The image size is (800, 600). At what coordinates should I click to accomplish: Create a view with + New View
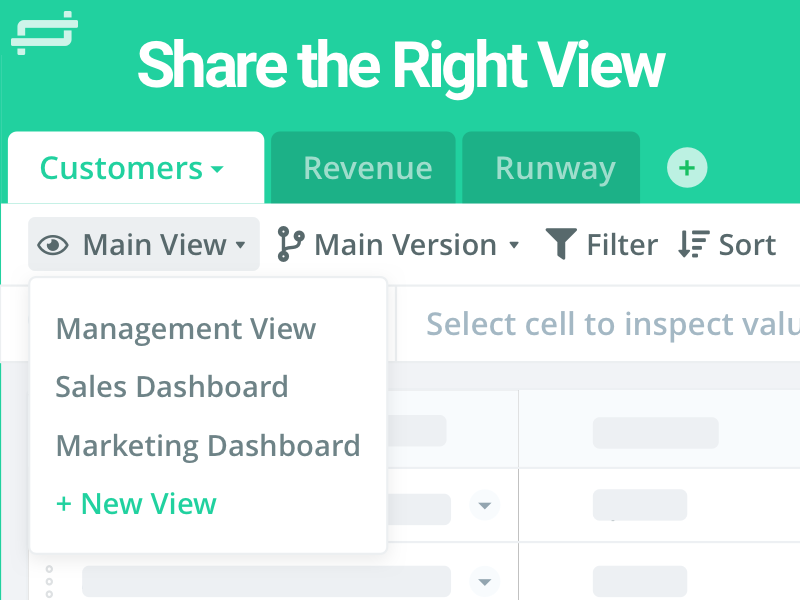(x=136, y=503)
